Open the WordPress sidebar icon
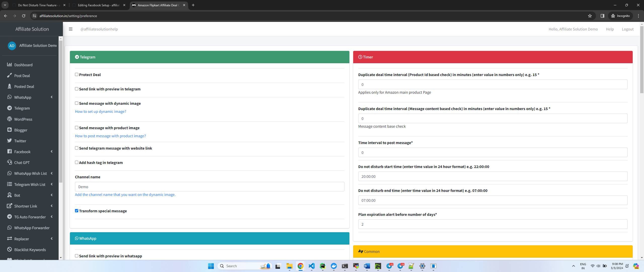This screenshot has width=644, height=272. coord(9,119)
